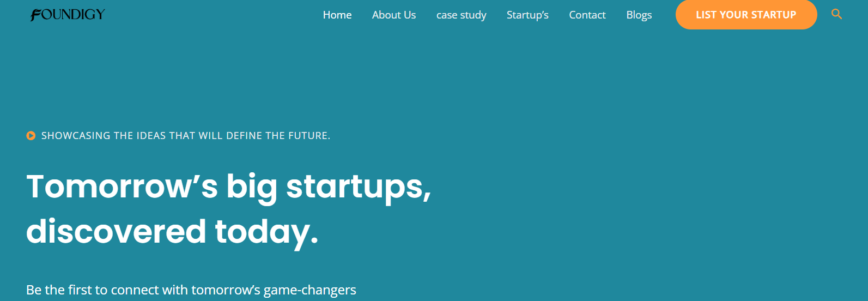
Task: Click the word 'discovered' in the headline
Action: click(116, 231)
